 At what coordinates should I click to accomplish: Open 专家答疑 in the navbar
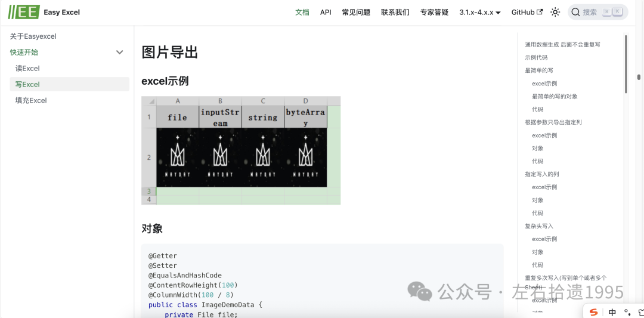tap(434, 12)
